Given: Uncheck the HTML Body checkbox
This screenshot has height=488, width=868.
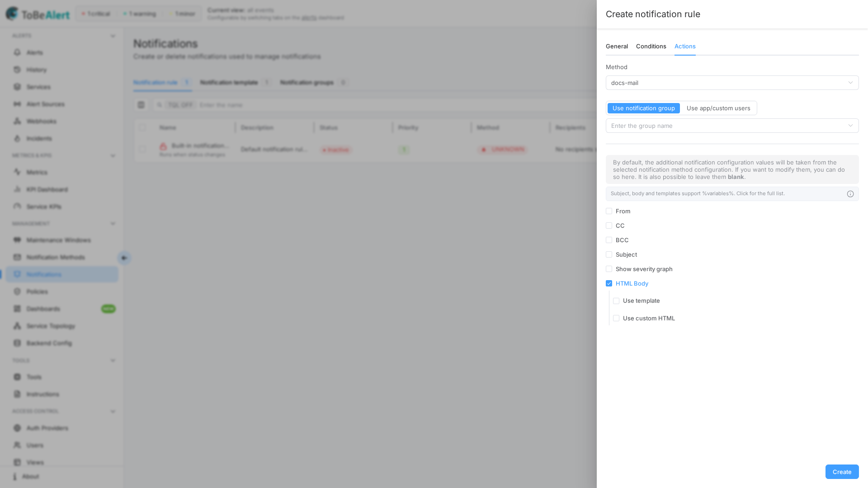Looking at the screenshot, I should pyautogui.click(x=609, y=283).
